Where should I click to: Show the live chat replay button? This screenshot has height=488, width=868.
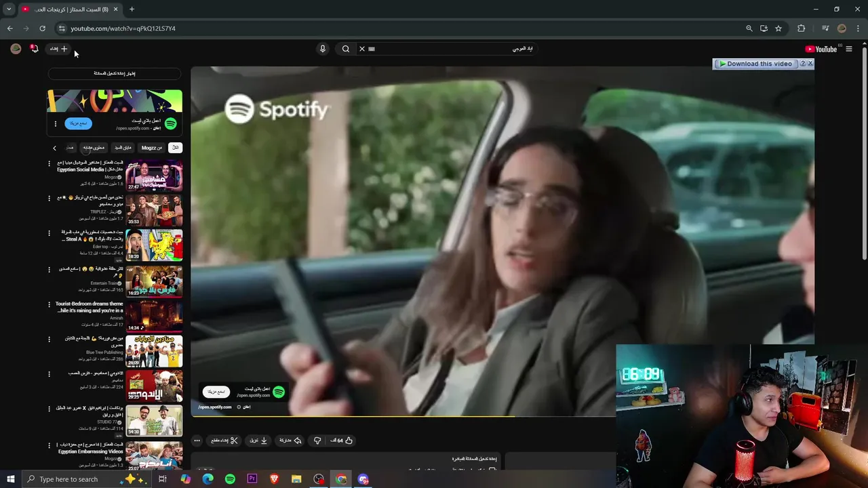click(x=114, y=73)
